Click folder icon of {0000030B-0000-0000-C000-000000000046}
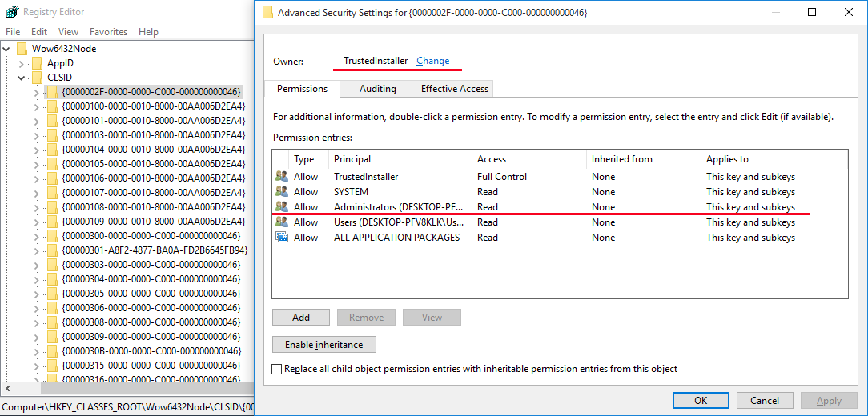Image resolution: width=868 pixels, height=416 pixels. tap(52, 350)
